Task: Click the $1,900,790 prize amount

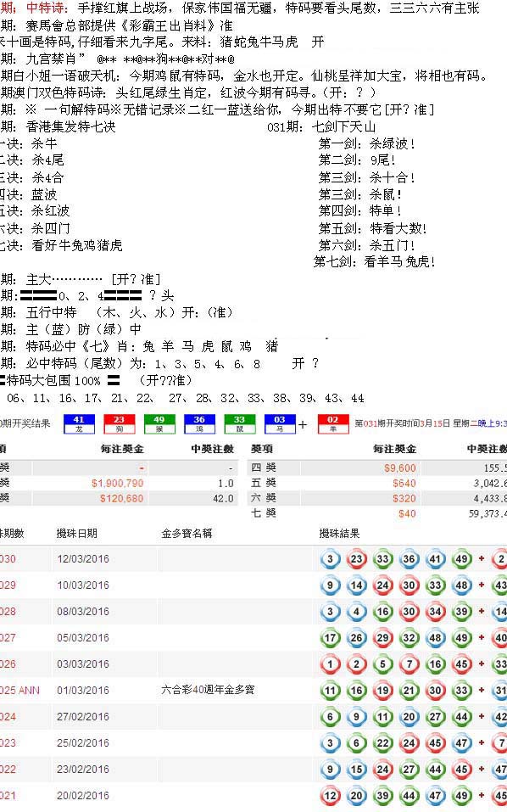Action: 118,483
